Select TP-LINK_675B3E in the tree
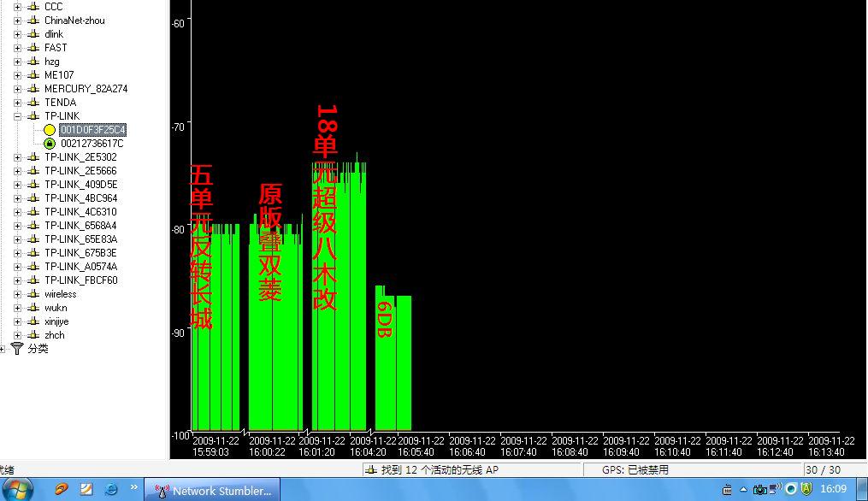This screenshot has height=501, width=868. 81,253
